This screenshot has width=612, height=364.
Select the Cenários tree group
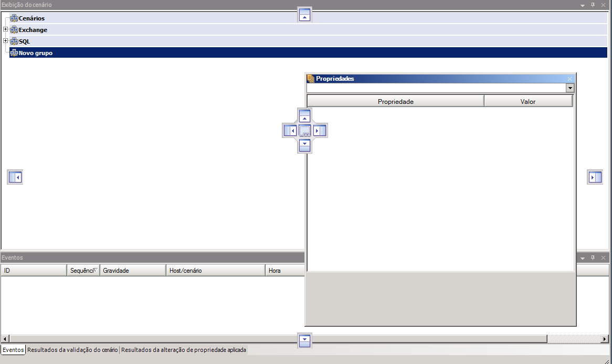[x=308, y=18]
